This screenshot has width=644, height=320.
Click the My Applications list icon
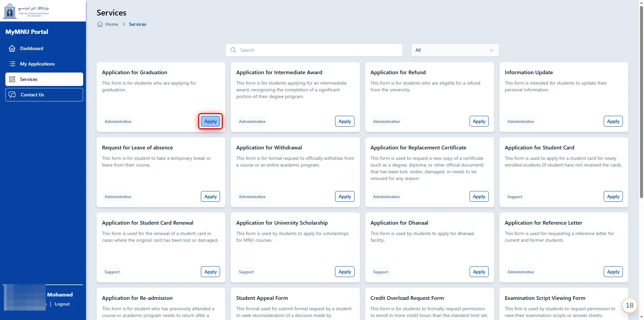pos(12,64)
